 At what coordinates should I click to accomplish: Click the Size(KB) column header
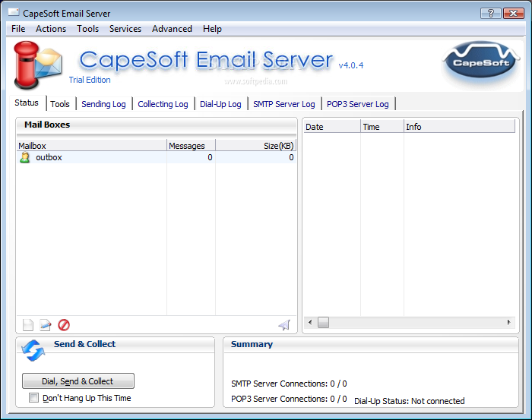coord(256,146)
